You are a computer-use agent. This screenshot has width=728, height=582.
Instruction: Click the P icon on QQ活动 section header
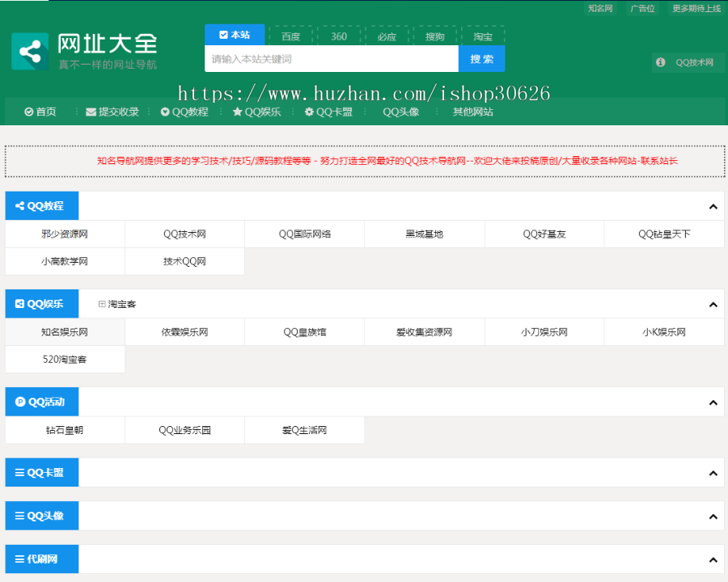pyautogui.click(x=21, y=402)
